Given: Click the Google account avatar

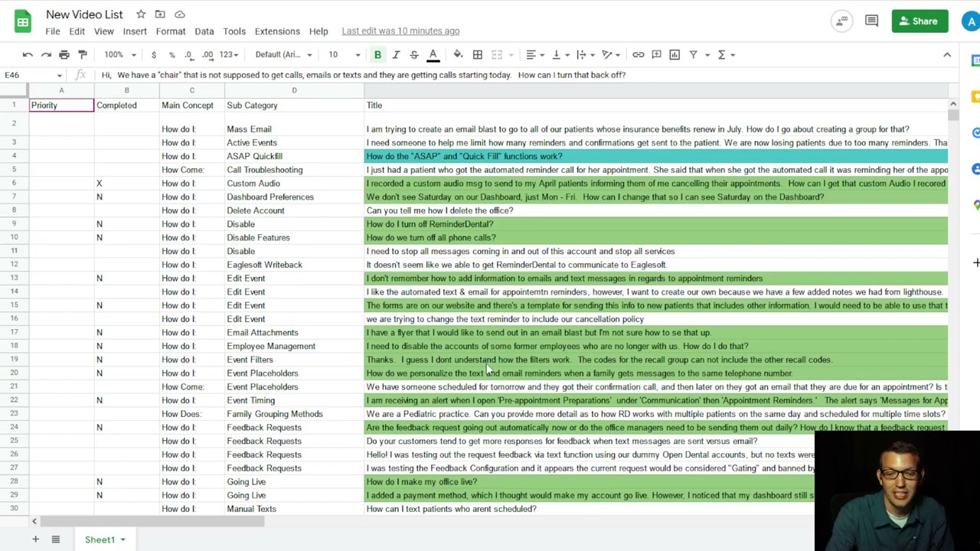Looking at the screenshot, I should click(971, 21).
